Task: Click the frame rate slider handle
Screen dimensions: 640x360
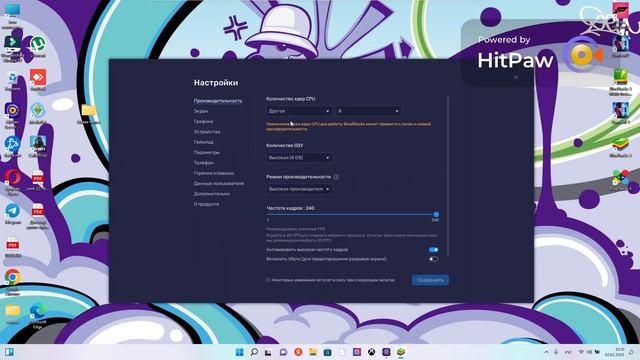Action: click(436, 214)
